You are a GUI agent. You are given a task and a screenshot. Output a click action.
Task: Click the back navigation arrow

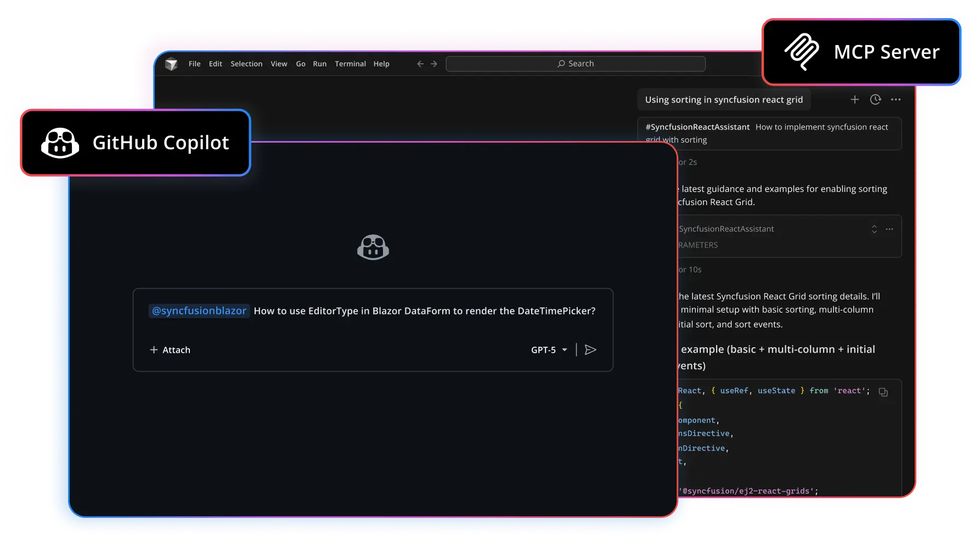(x=420, y=64)
